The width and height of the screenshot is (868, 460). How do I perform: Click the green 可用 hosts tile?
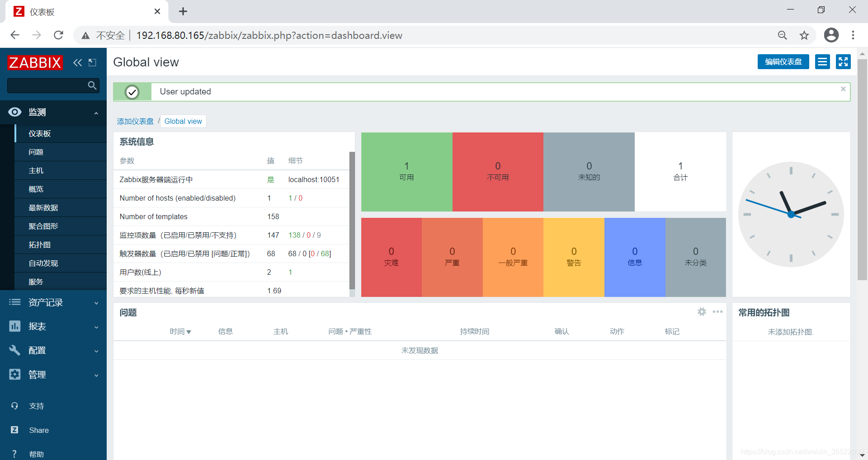pyautogui.click(x=406, y=172)
